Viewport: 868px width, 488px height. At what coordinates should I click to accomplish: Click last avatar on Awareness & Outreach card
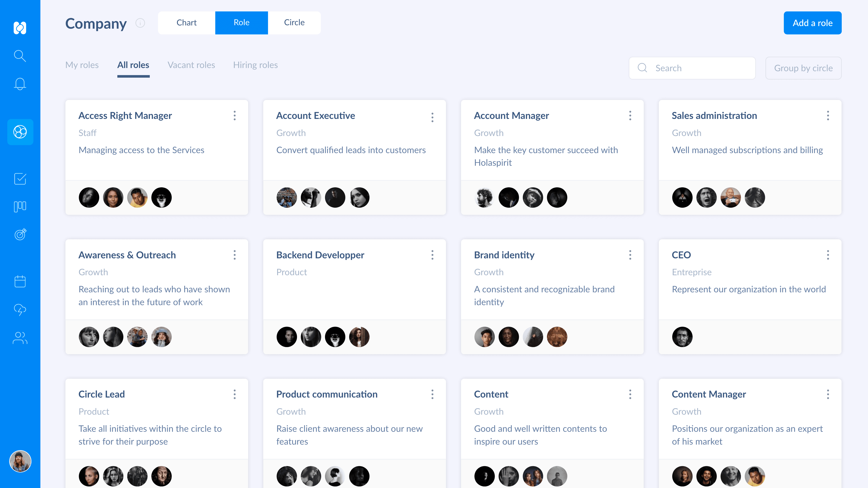click(161, 337)
